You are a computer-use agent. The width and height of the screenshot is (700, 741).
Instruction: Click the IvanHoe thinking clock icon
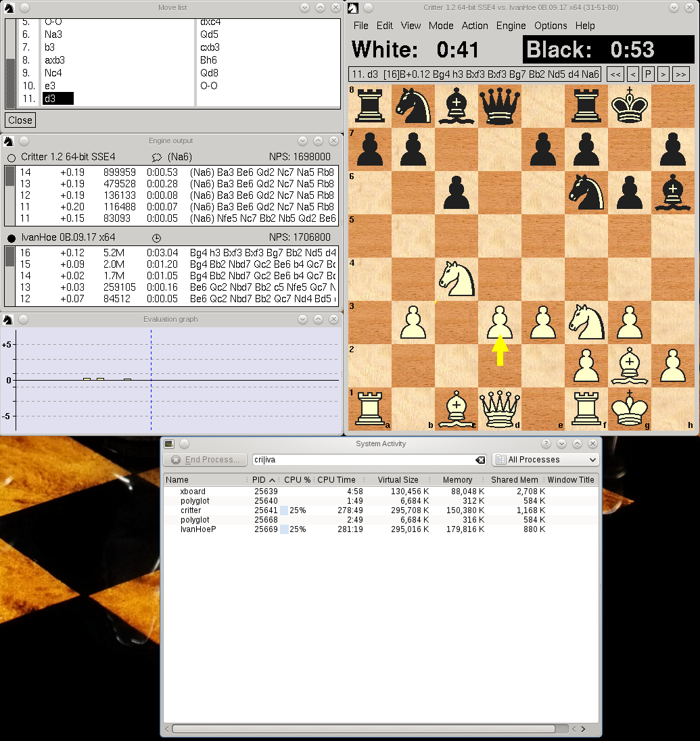tap(156, 238)
